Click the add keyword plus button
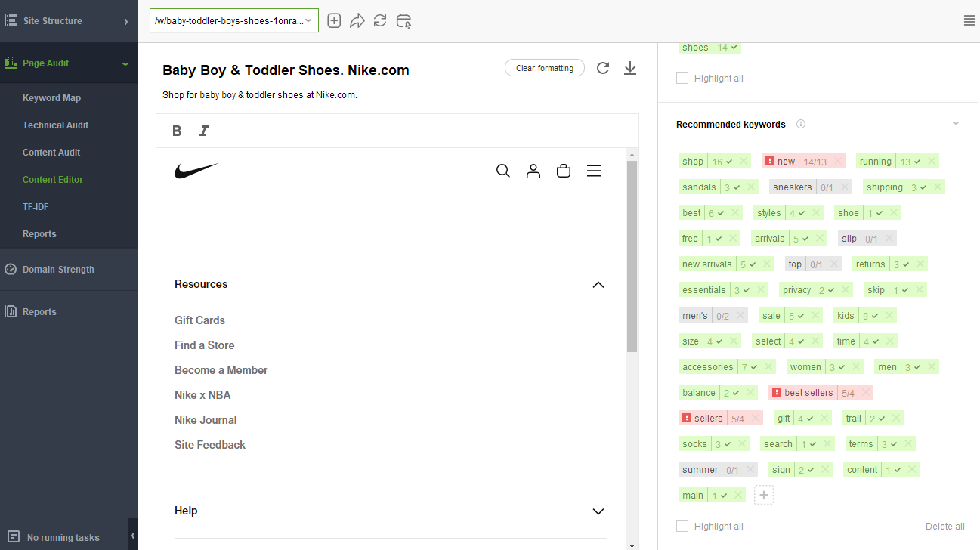980x550 pixels. click(764, 495)
